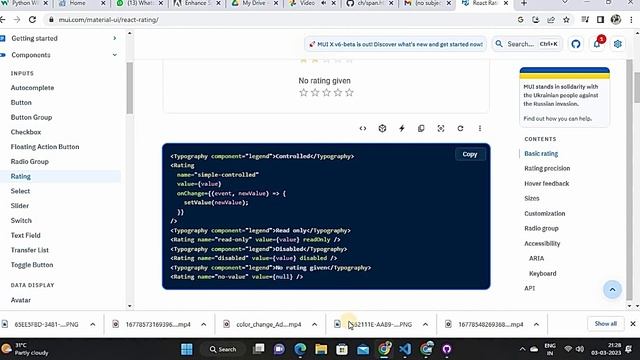The width and height of the screenshot is (640, 360).
Task: Show hidden system tray icons
Action: pyautogui.click(x=522, y=349)
